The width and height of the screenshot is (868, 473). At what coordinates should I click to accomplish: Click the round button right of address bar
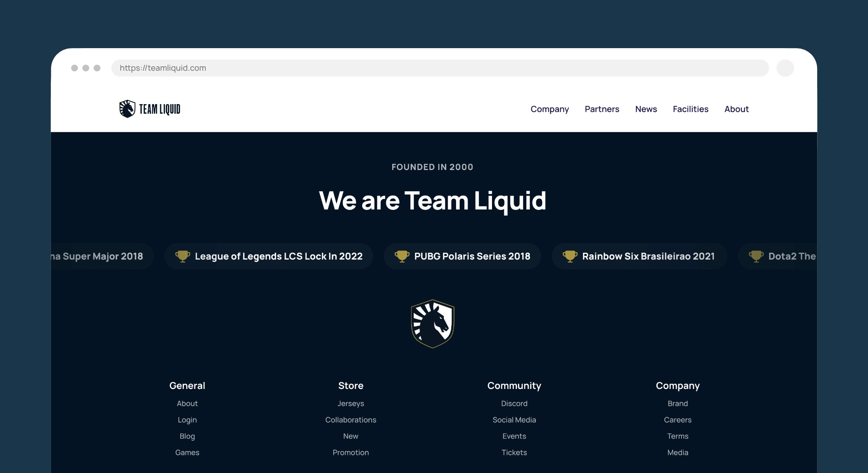pos(785,68)
